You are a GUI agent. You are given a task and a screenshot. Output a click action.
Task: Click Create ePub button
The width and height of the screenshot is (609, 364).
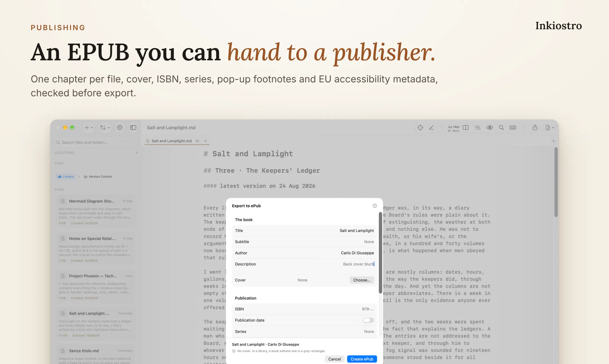[362, 359]
